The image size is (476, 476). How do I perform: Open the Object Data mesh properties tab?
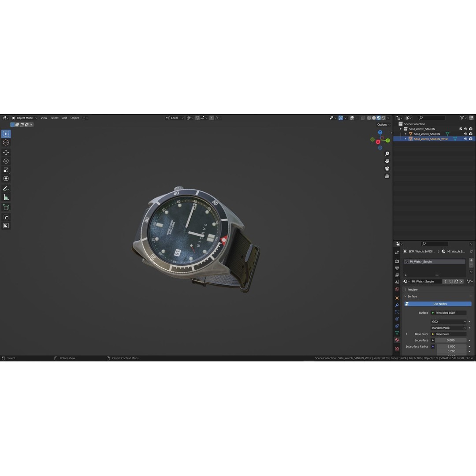[x=397, y=333]
